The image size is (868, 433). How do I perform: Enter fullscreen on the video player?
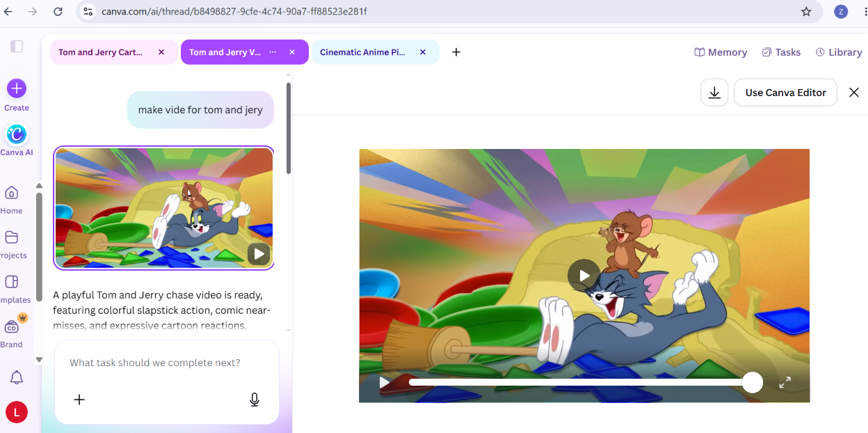point(785,382)
